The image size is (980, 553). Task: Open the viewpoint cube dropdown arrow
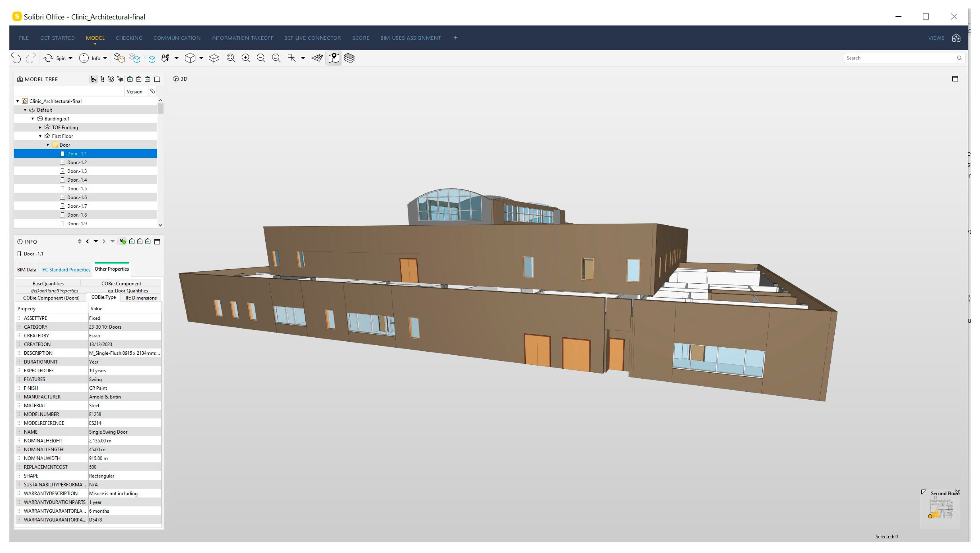pyautogui.click(x=201, y=58)
